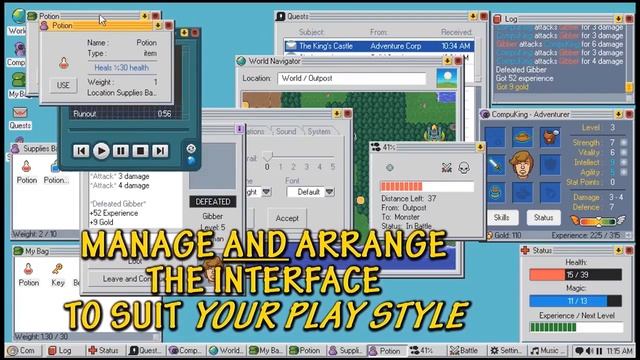
Task: Click the Accept button in Settings
Action: point(287,218)
